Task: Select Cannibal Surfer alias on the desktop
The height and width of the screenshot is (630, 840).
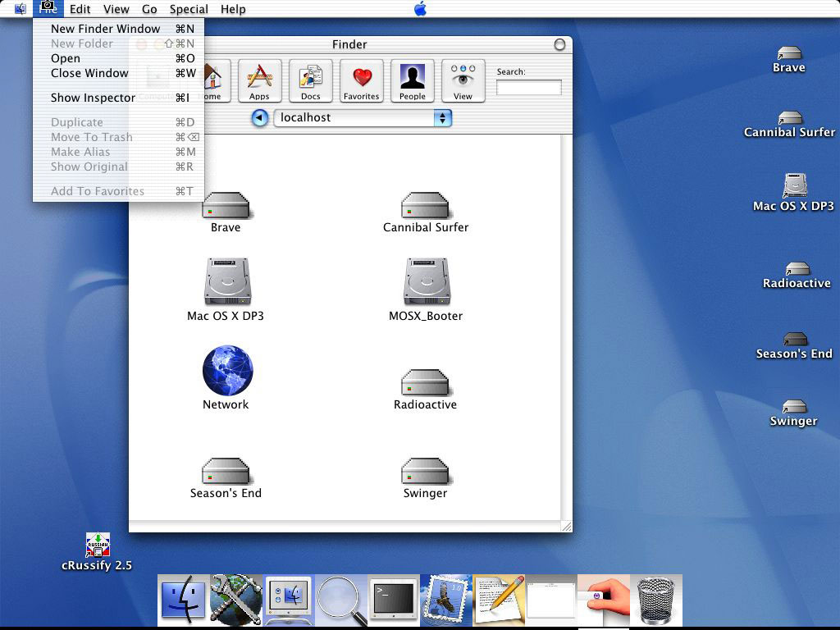Action: (790, 125)
